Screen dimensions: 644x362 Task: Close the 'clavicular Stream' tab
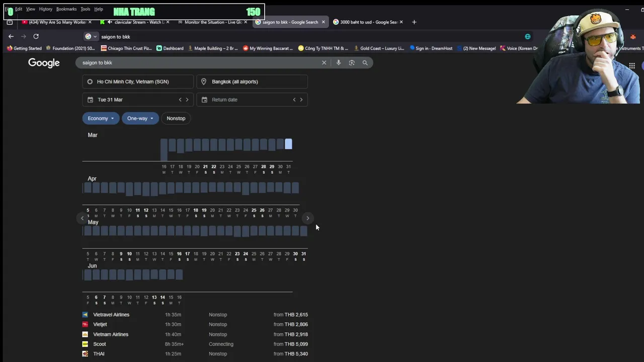tap(168, 22)
